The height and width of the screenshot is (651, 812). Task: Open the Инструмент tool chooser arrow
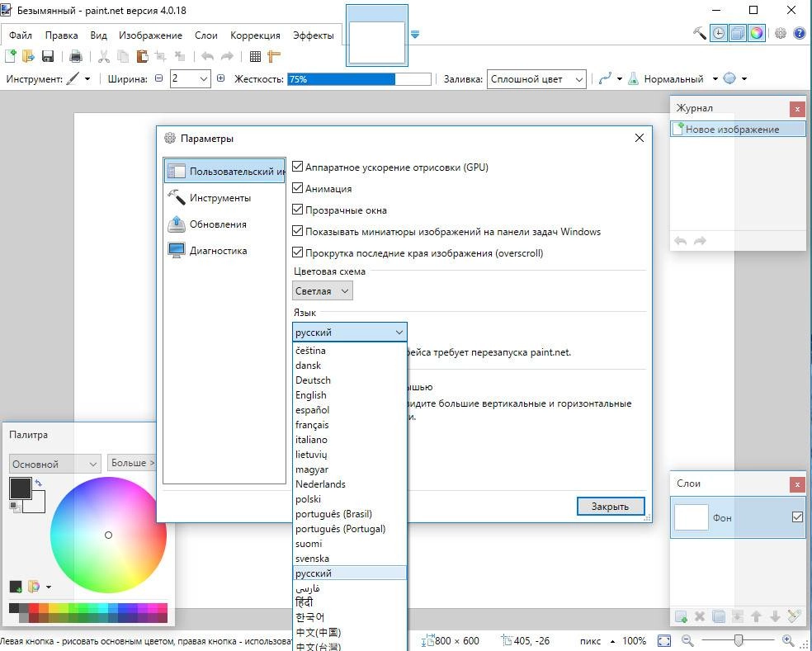tap(87, 78)
